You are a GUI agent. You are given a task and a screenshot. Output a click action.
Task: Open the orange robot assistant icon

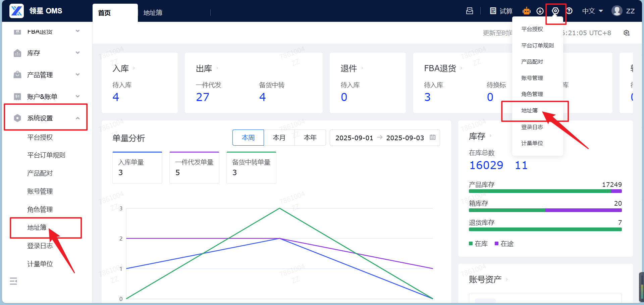coord(527,11)
